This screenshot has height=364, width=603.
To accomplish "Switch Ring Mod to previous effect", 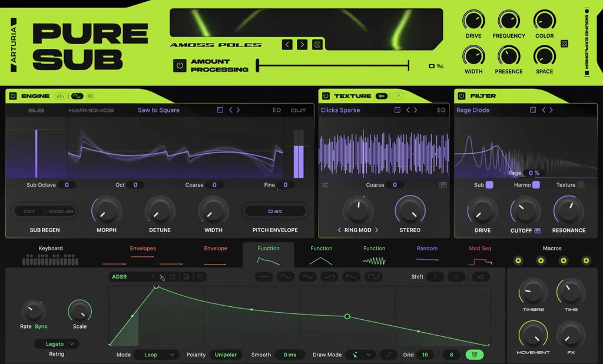I will coord(339,230).
